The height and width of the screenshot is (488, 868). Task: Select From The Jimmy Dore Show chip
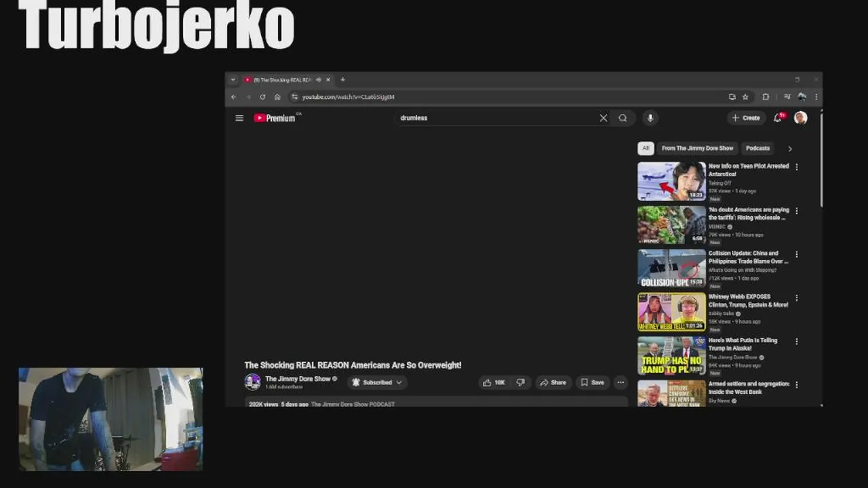pos(697,148)
